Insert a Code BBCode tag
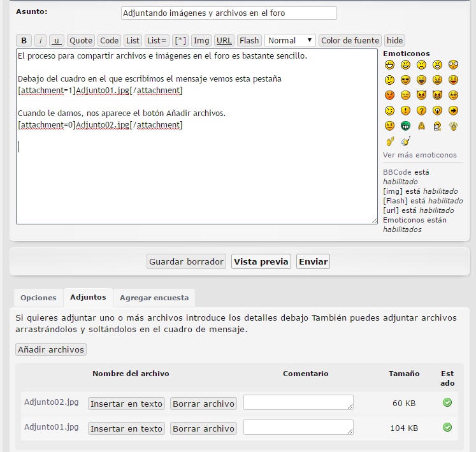 tap(110, 40)
